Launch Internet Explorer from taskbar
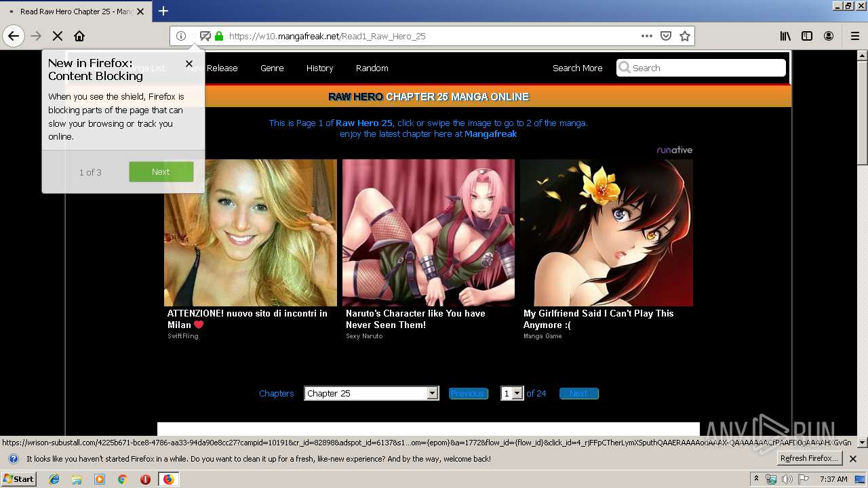Screen dimensions: 868x488 [x=54, y=479]
